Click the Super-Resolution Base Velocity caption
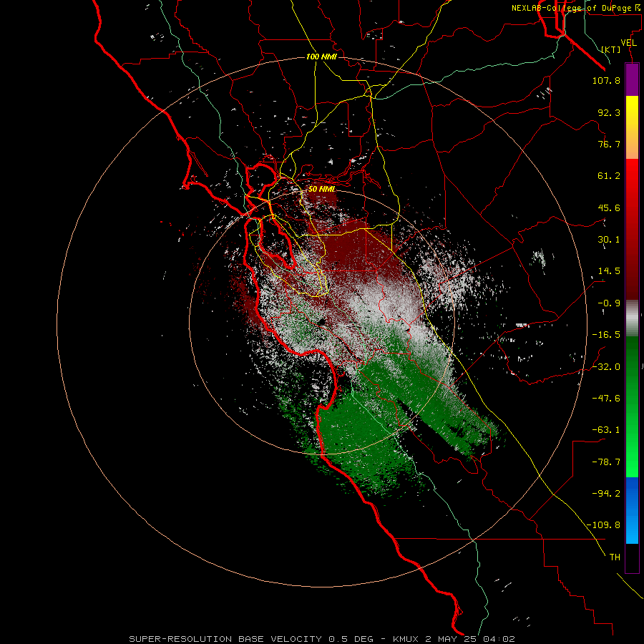 pyautogui.click(x=321, y=639)
